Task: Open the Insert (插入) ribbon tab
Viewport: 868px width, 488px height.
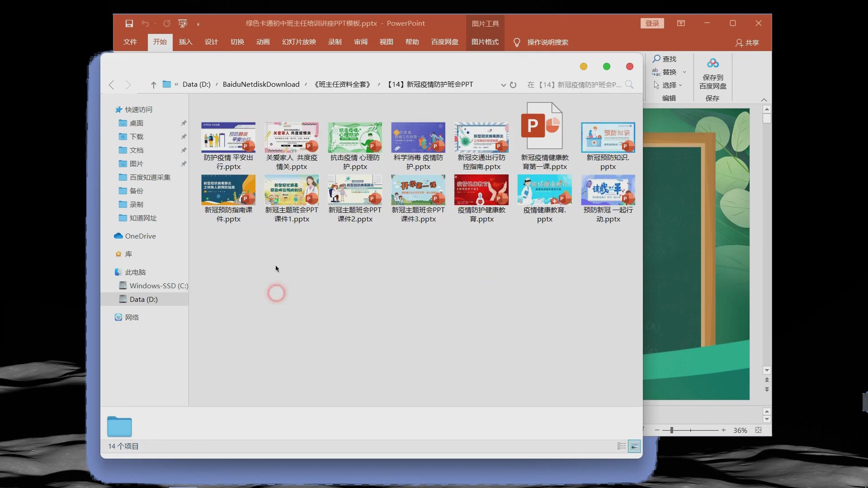Action: point(185,42)
